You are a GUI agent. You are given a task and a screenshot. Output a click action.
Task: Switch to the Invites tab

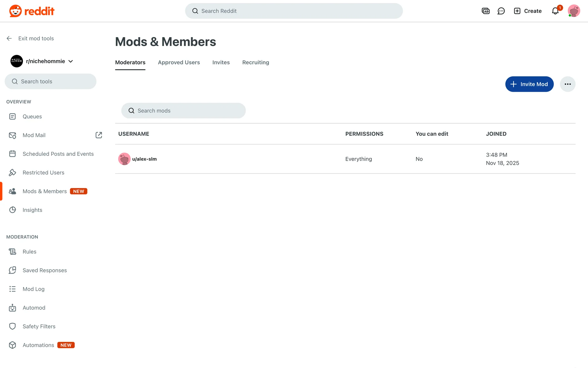(221, 63)
